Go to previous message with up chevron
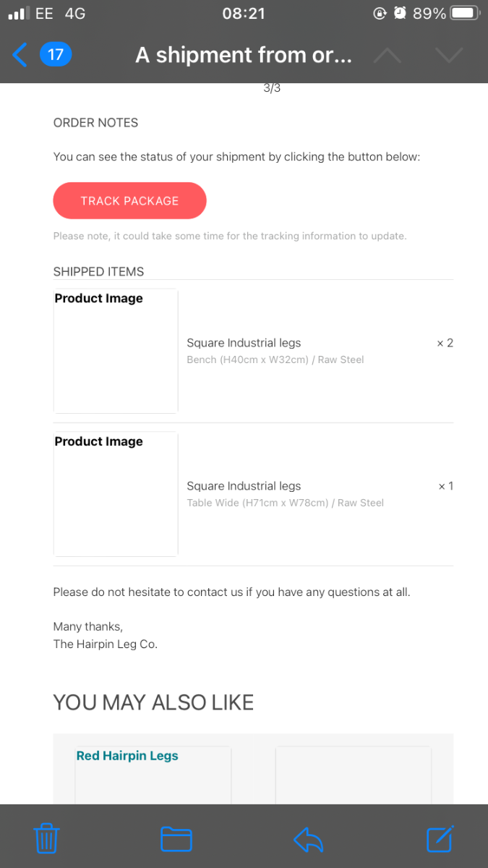Image resolution: width=488 pixels, height=868 pixels. [x=387, y=56]
